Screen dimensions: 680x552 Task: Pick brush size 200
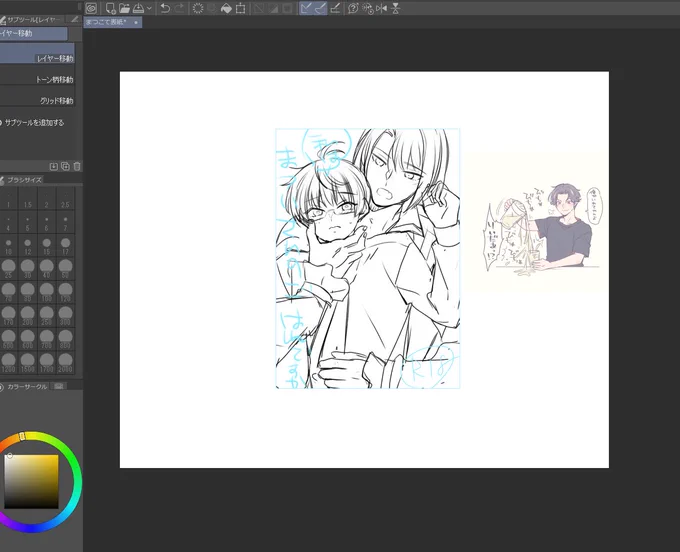click(27, 316)
